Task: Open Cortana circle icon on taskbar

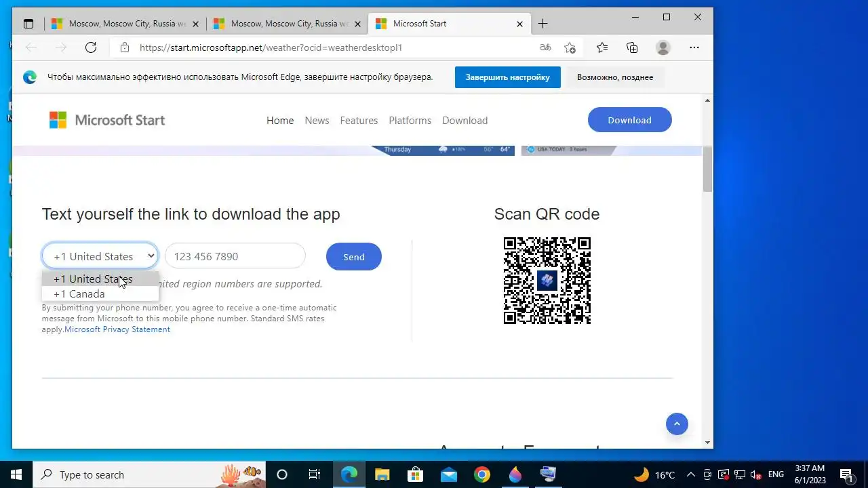Action: click(282, 474)
